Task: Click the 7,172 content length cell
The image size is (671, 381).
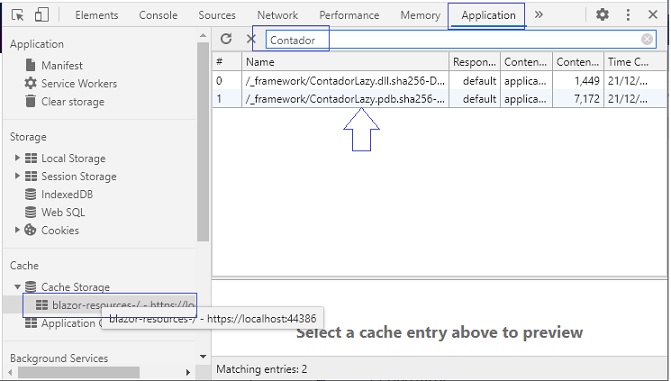Action: coord(578,98)
